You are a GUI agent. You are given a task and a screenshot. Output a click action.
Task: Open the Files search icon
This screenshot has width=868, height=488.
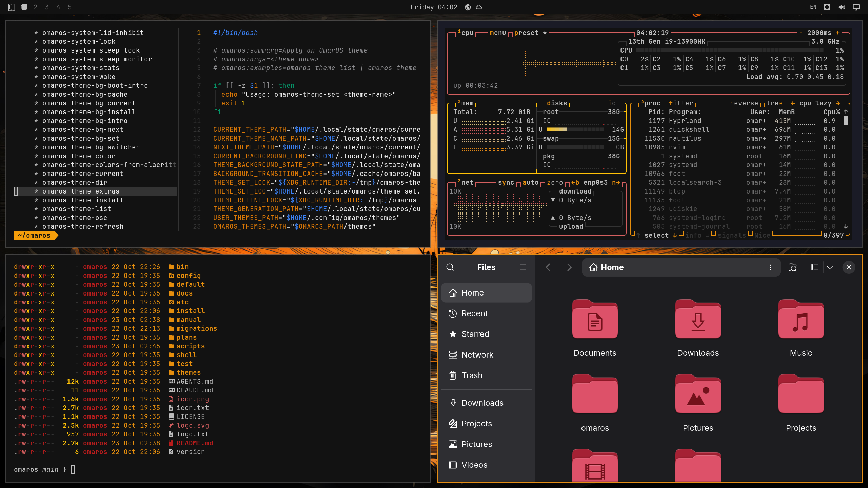[450, 267]
